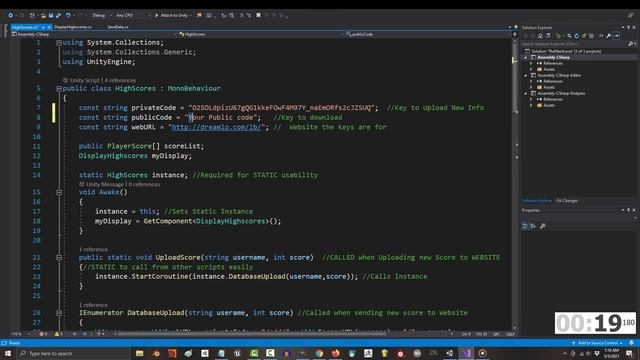Toggle Preview Selected Items eye icon
Viewport: 640px width, 360px height.
(601, 36)
